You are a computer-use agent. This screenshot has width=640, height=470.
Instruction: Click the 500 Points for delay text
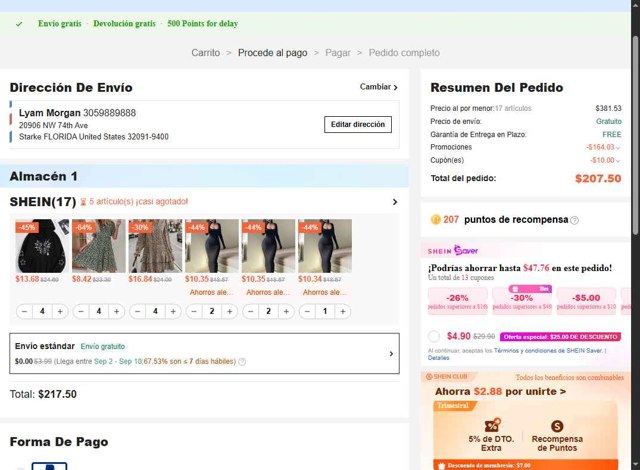click(202, 24)
